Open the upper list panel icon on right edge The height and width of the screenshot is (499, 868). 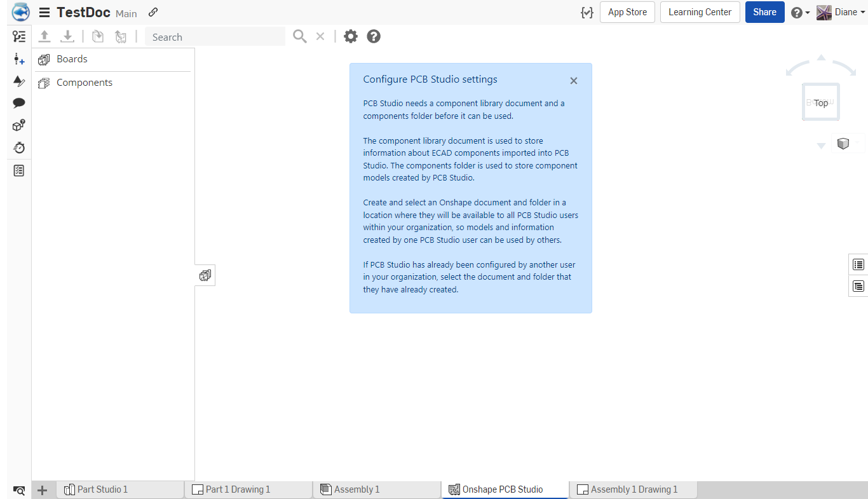(858, 264)
